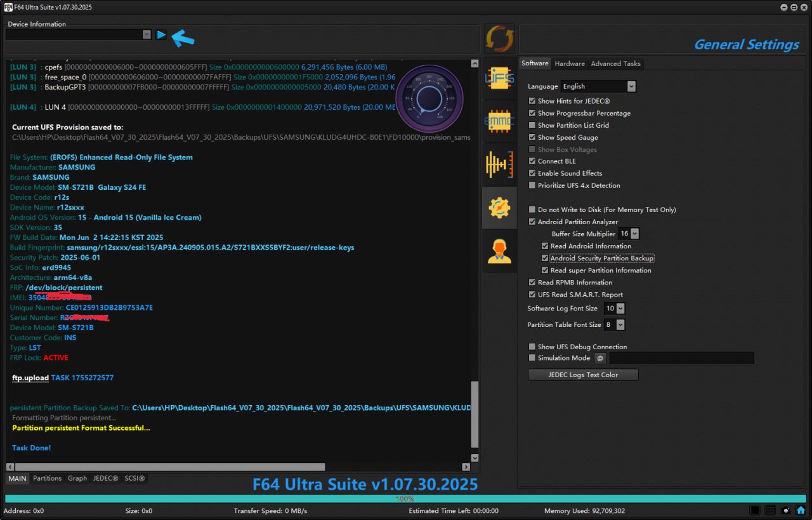Image resolution: width=812 pixels, height=520 pixels.
Task: Click the F64 app logo in title bar
Action: pyautogui.click(x=9, y=7)
